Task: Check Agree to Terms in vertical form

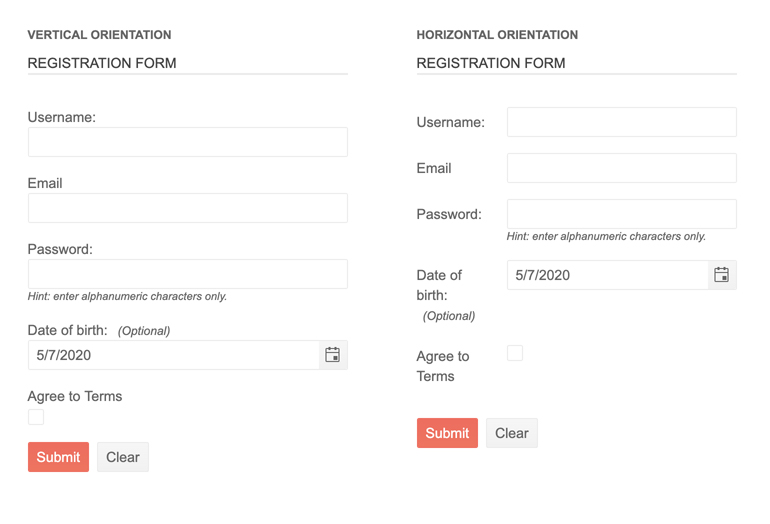Action: (x=36, y=417)
